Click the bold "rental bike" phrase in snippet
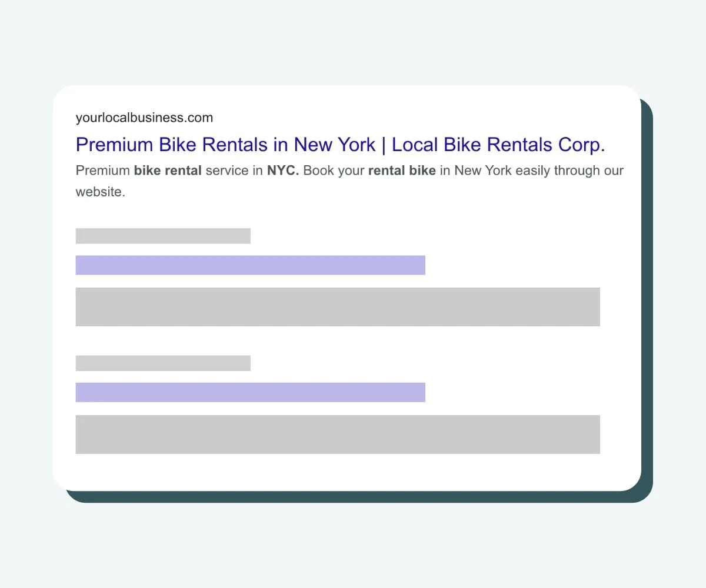The height and width of the screenshot is (588, 706). [402, 171]
